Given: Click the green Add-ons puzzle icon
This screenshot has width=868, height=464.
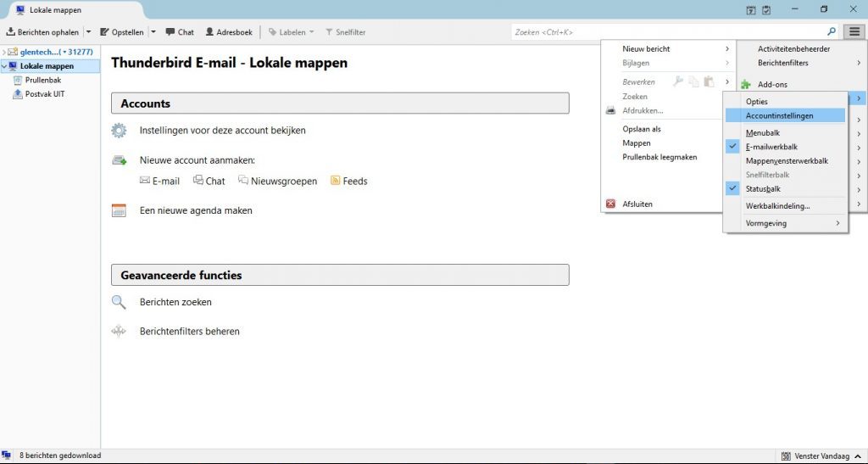Looking at the screenshot, I should pyautogui.click(x=746, y=84).
